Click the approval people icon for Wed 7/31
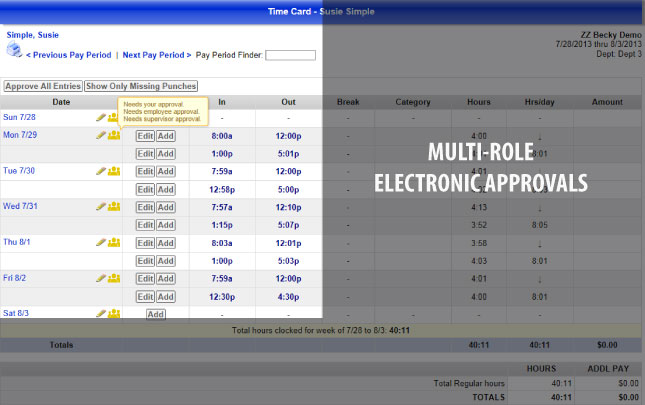The height and width of the screenshot is (405, 645). 113,207
